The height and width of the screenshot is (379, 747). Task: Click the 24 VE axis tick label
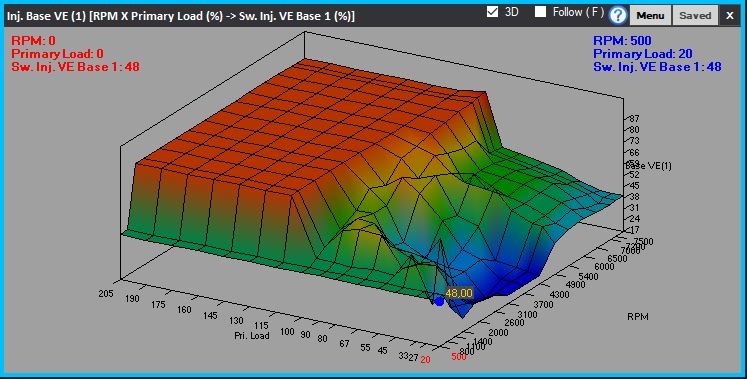(634, 219)
